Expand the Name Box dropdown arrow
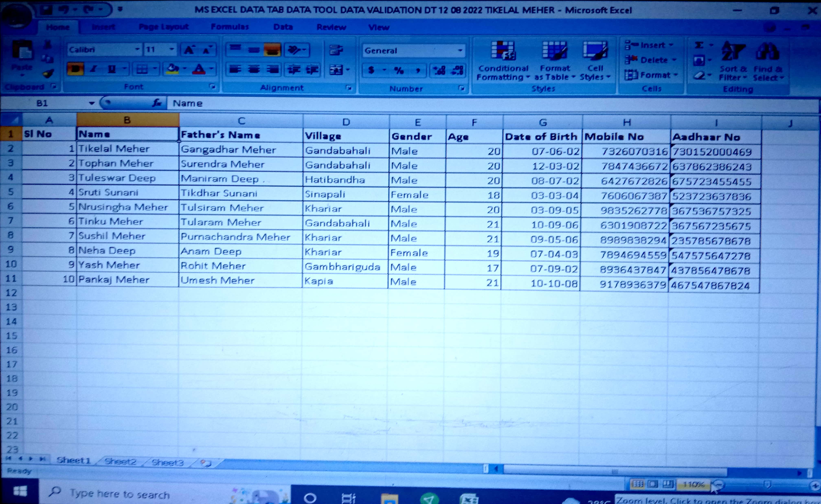The width and height of the screenshot is (821, 504). pyautogui.click(x=92, y=103)
